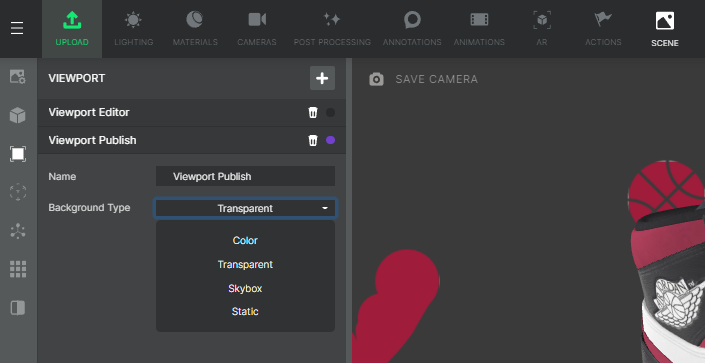Toggle the purple Viewport Publish dot
Image resolution: width=705 pixels, height=363 pixels.
(330, 140)
